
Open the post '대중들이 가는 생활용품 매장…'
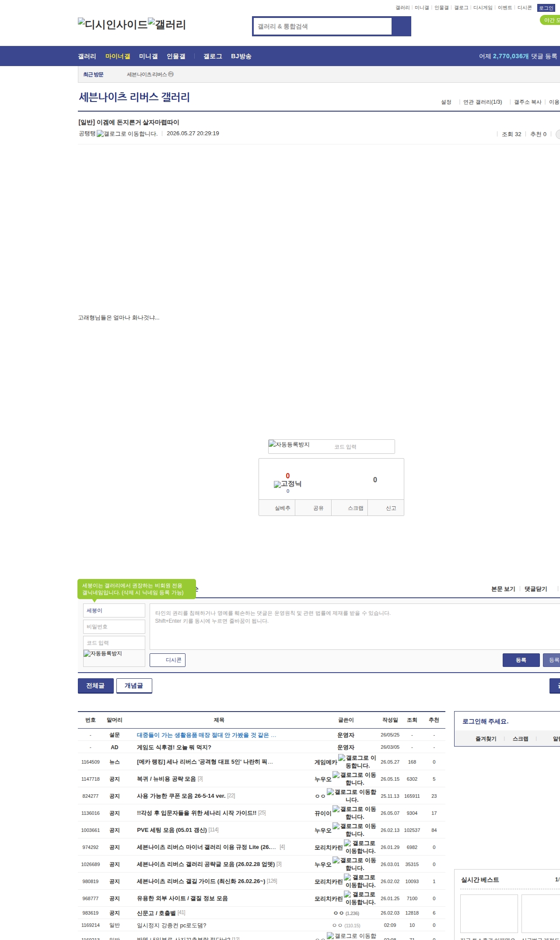(x=206, y=735)
